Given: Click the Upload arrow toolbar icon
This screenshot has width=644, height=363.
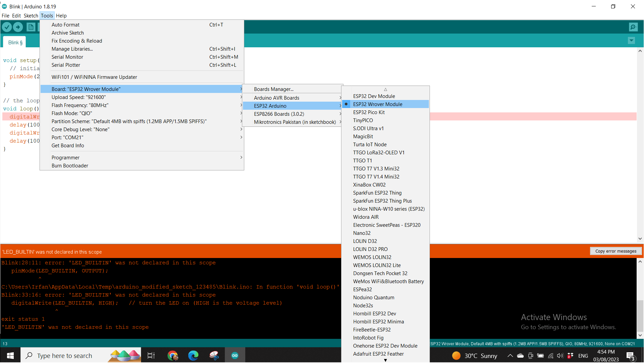Looking at the screenshot, I should click(18, 27).
